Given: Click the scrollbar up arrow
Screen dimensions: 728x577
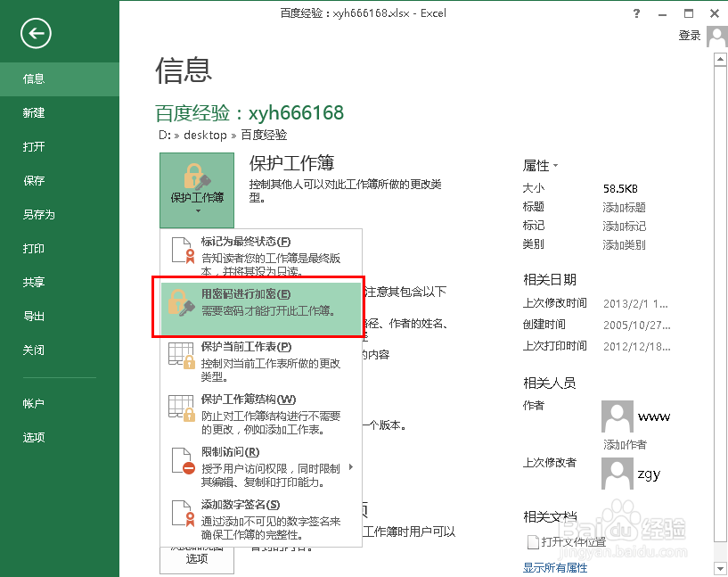Looking at the screenshot, I should click(x=718, y=60).
